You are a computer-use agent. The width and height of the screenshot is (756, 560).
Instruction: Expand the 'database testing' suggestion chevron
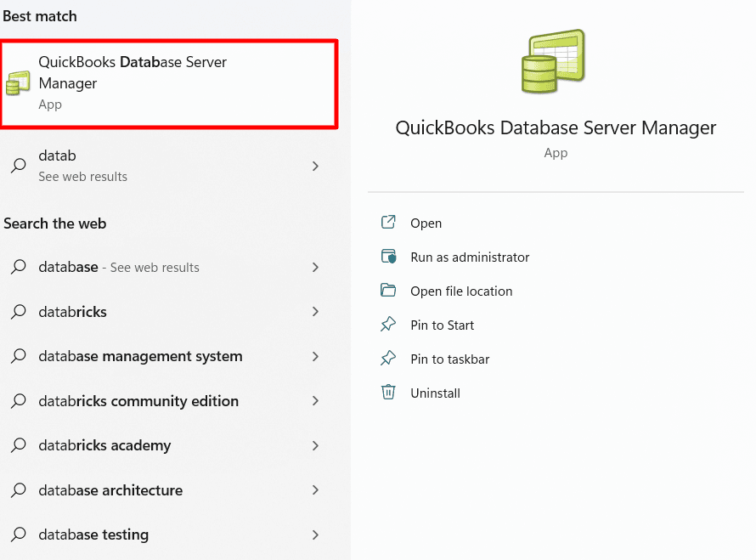coord(315,535)
